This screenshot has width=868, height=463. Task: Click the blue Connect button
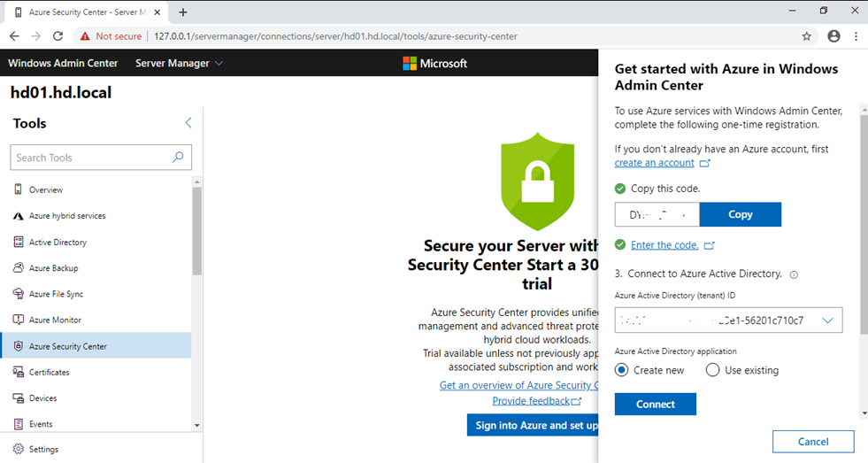[655, 404]
